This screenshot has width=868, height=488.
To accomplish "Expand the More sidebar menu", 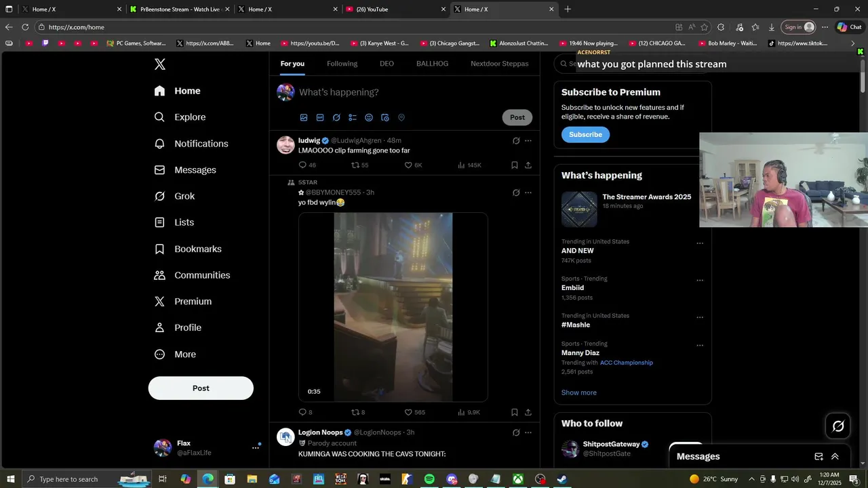I will tap(176, 354).
